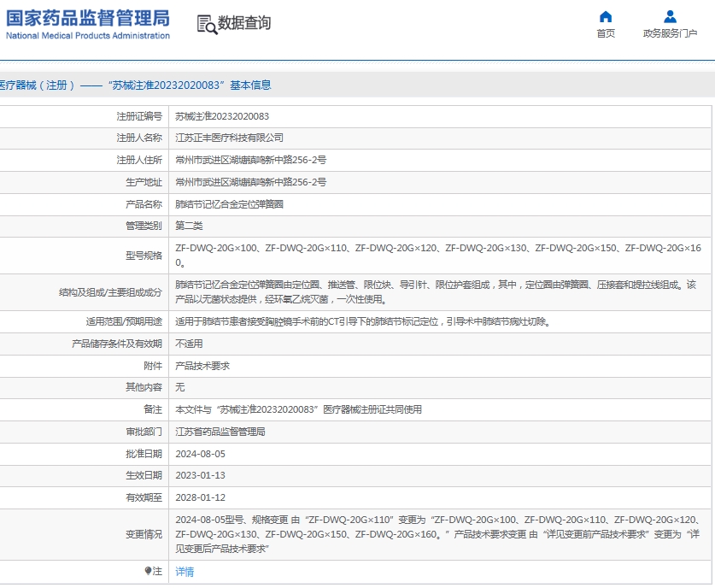Image resolution: width=715 pixels, height=588 pixels.
Task: Click the 产品名称 row label
Action: (144, 204)
